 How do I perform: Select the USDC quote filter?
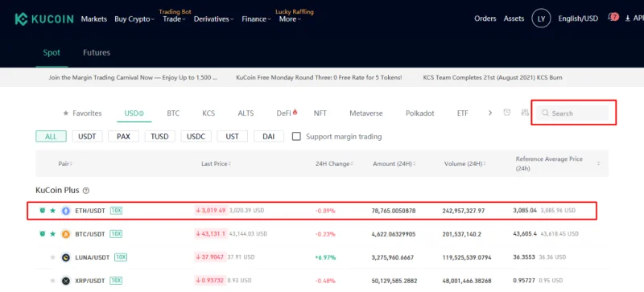pyautogui.click(x=196, y=137)
